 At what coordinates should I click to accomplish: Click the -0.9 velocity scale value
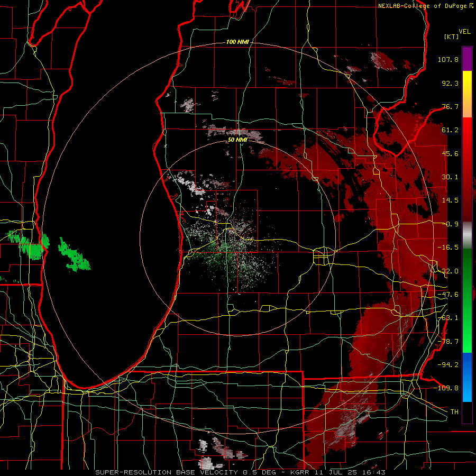coord(450,224)
